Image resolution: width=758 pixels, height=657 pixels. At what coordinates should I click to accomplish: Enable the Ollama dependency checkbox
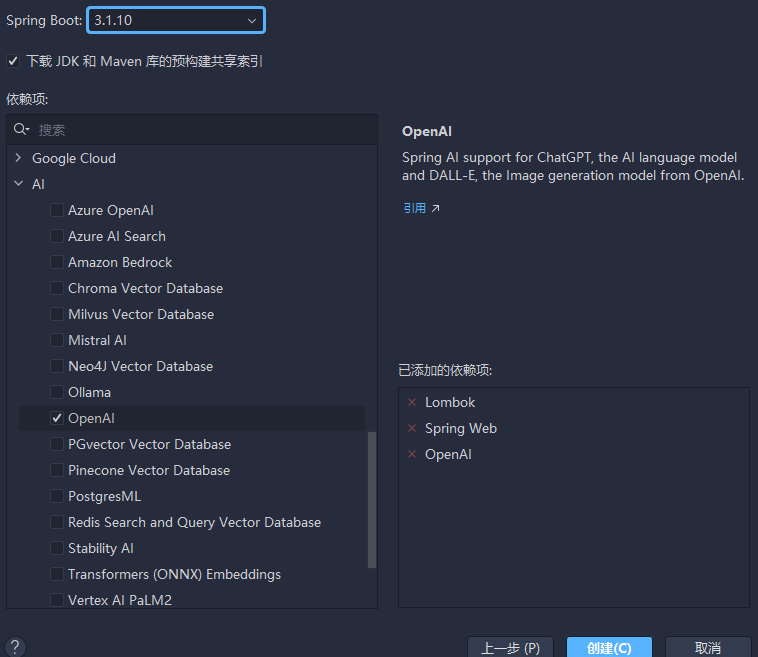pos(57,392)
